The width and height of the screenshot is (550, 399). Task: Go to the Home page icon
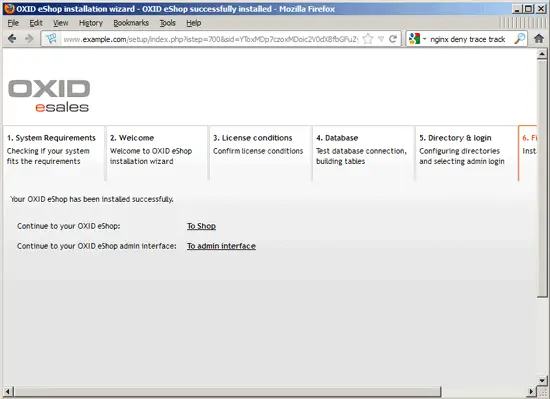pyautogui.click(x=539, y=39)
